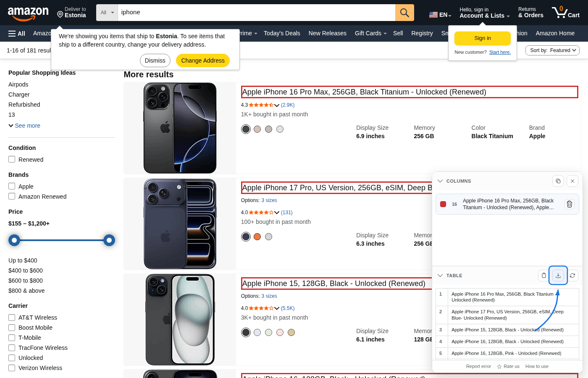
Task: Open the All hamburger menu
Action: coord(17,34)
